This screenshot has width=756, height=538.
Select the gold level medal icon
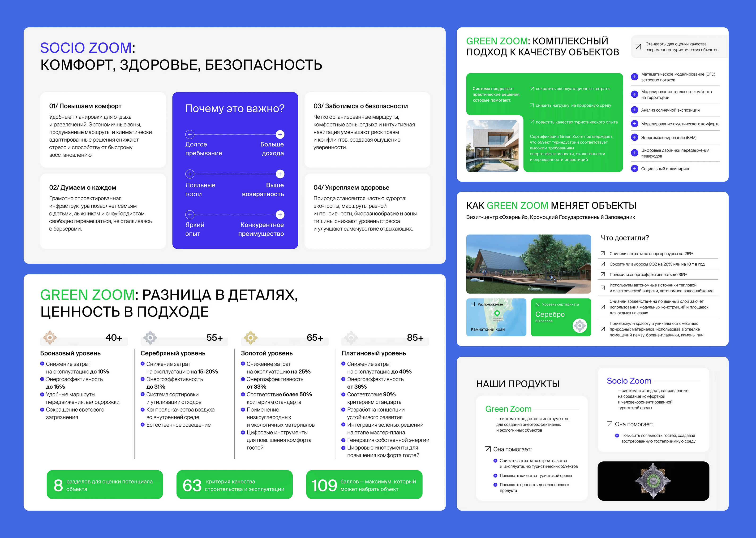(251, 338)
